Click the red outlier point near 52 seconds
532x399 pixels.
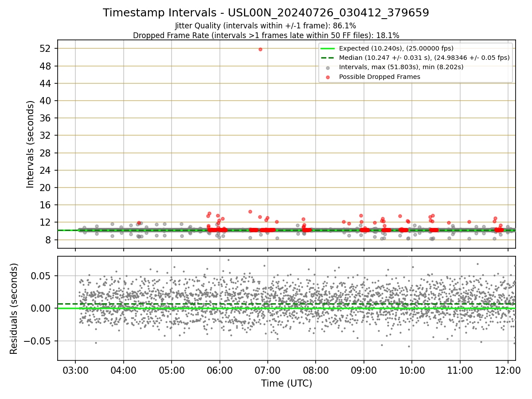[260, 49]
